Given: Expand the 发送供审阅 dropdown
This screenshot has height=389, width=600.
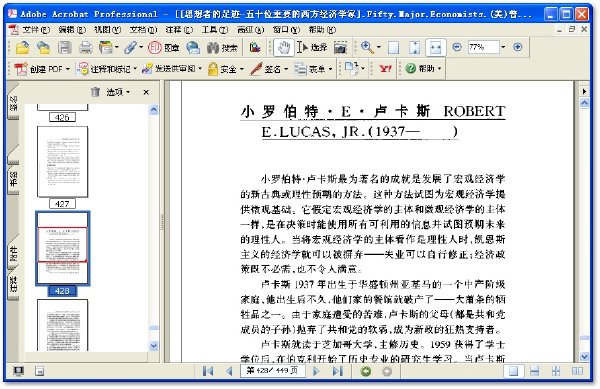Looking at the screenshot, I should (x=199, y=69).
